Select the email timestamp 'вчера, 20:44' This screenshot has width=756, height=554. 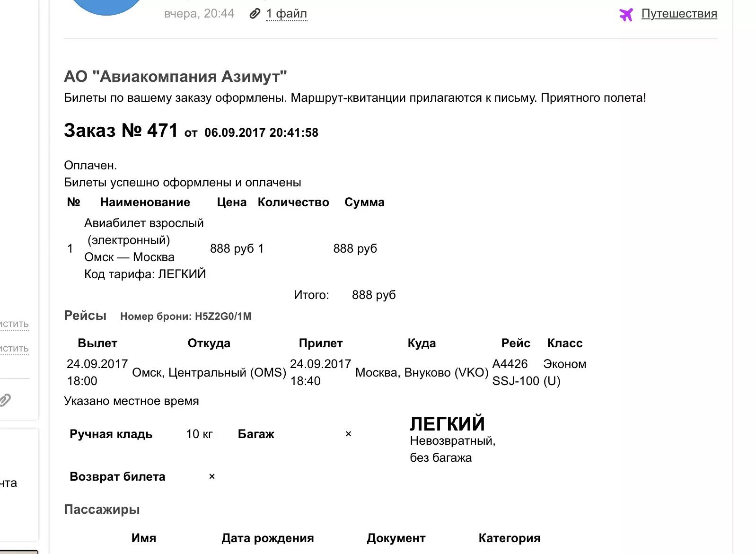click(199, 14)
